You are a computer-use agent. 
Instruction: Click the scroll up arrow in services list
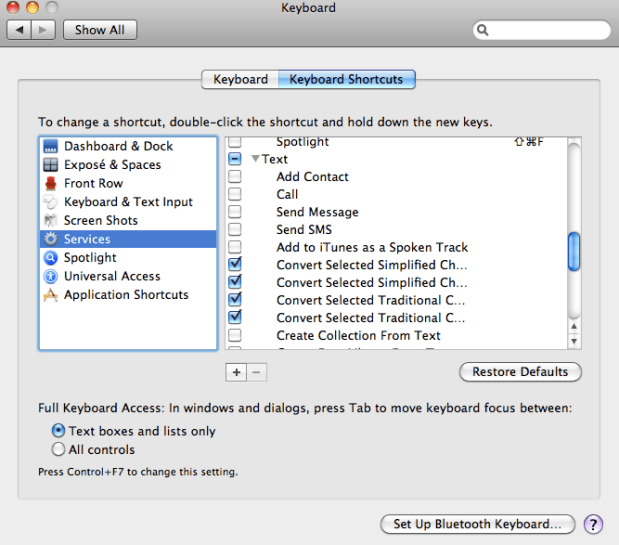pos(574,326)
